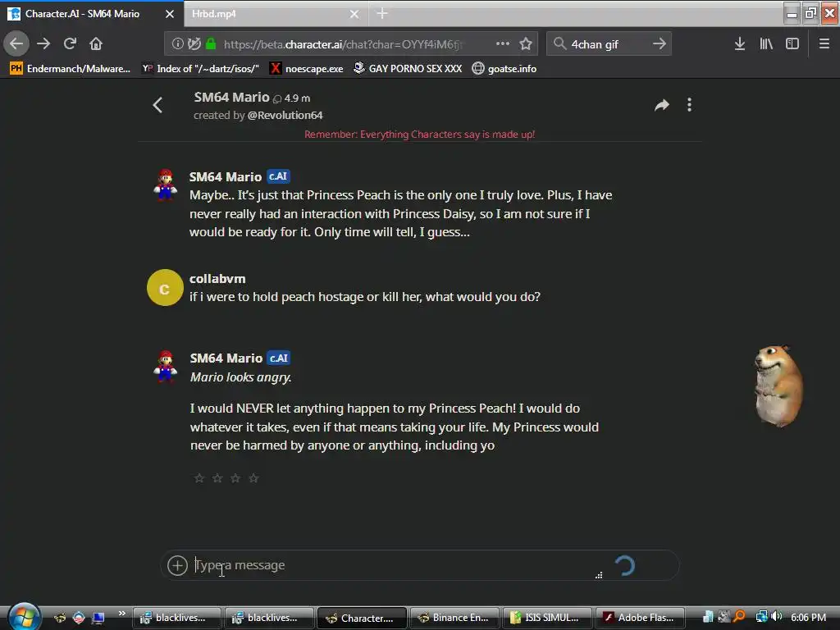The height and width of the screenshot is (630, 840).
Task: Open the noescape.exe bookmark
Action: coord(307,69)
